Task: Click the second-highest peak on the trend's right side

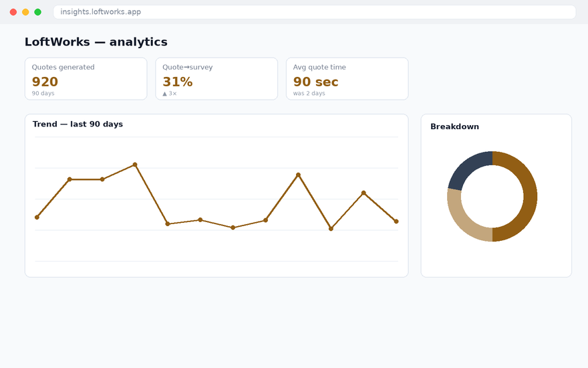Action: (x=298, y=175)
